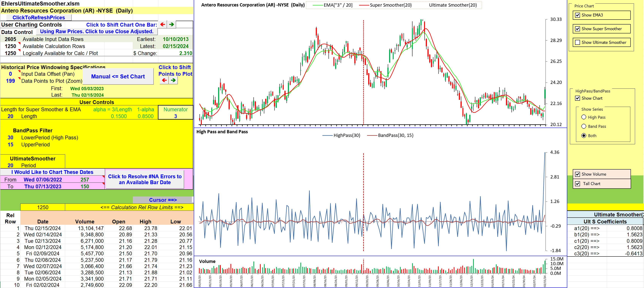Click High Pass and Band Pass chart title
644x288 pixels.
click(222, 132)
